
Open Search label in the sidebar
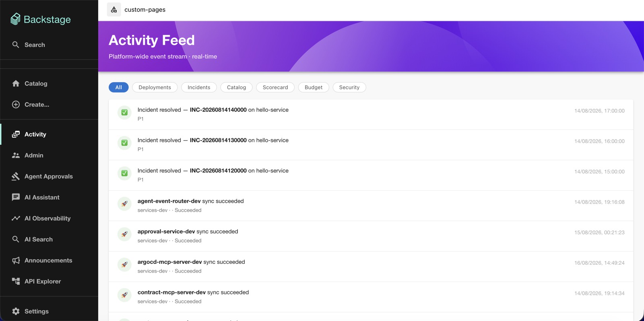pos(35,45)
